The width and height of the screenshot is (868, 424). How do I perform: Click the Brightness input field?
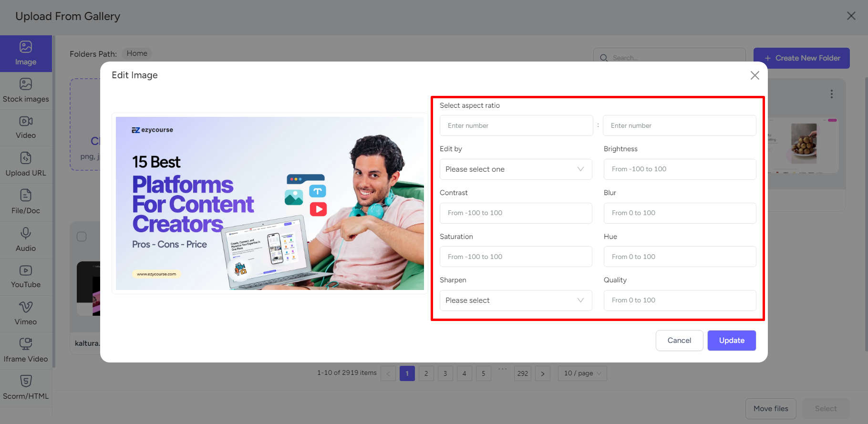[680, 169]
